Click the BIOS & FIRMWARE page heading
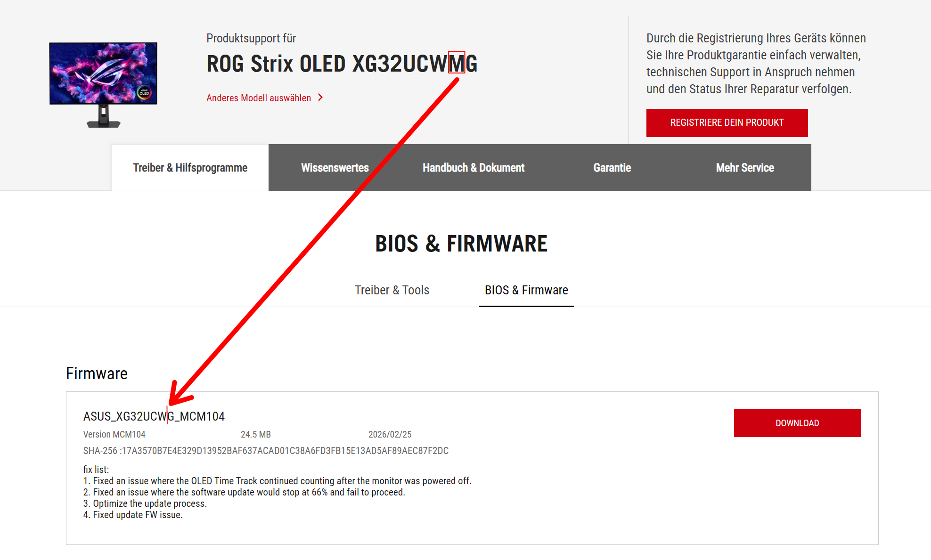 [461, 243]
